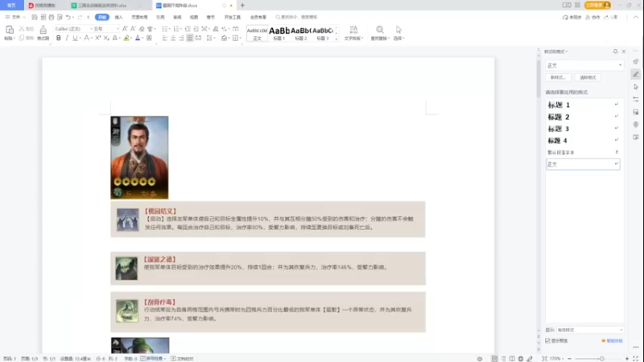The width and height of the screenshot is (644, 362).
Task: Switch to web layout view globe icon
Action: 521,358
